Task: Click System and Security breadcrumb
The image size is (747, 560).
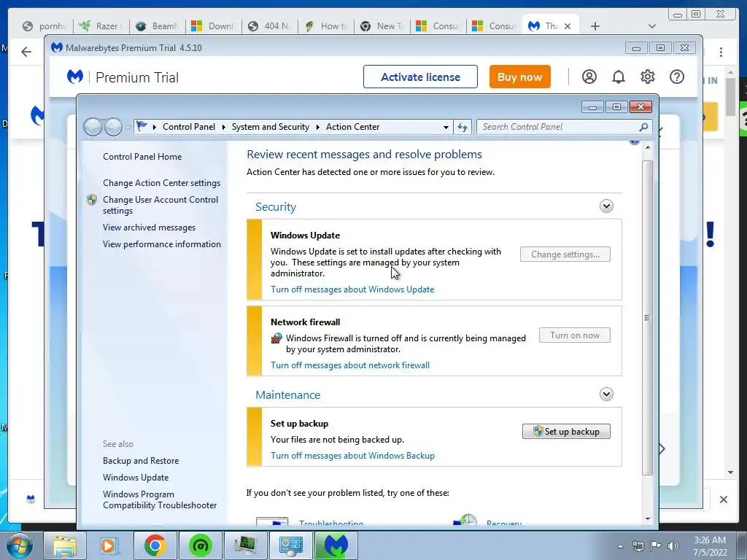Action: pos(270,127)
